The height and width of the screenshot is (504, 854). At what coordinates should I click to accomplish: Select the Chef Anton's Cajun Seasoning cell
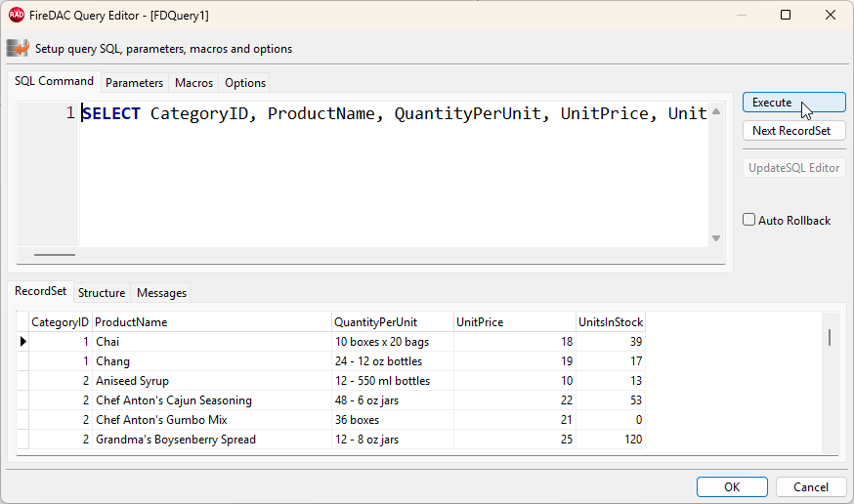[x=211, y=400]
